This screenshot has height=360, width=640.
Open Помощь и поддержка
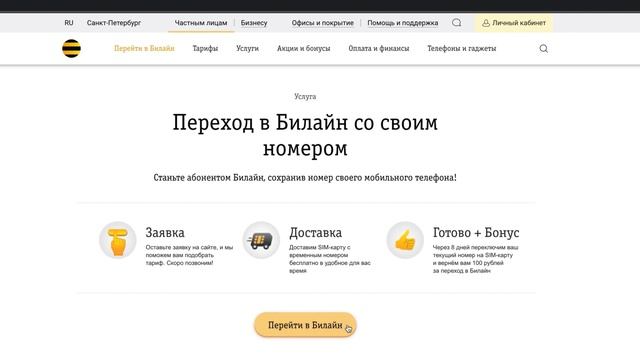coord(403,23)
